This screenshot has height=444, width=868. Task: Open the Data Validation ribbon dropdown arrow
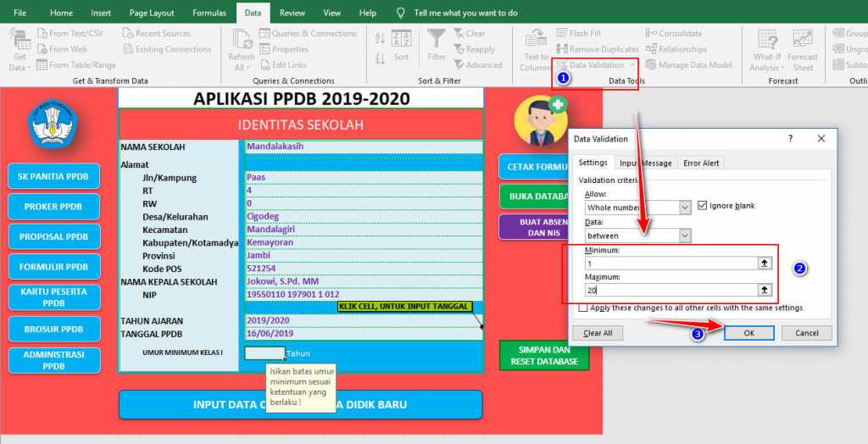point(632,64)
